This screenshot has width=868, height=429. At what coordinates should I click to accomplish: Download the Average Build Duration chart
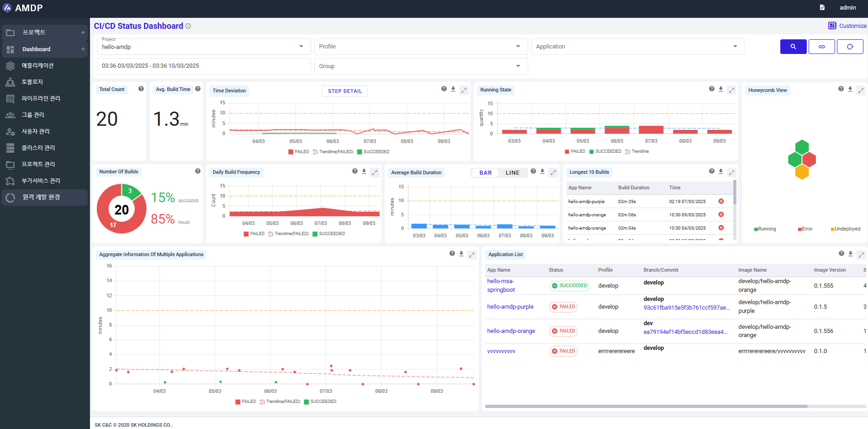(542, 172)
